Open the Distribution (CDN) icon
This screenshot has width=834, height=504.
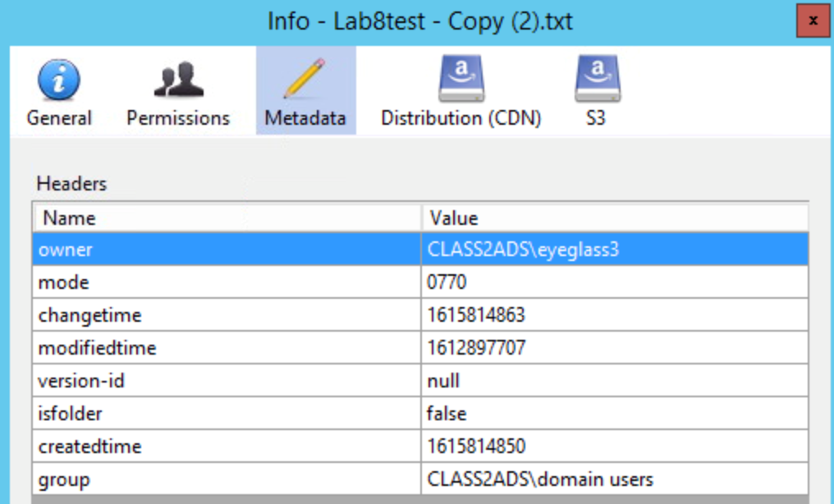461,90
